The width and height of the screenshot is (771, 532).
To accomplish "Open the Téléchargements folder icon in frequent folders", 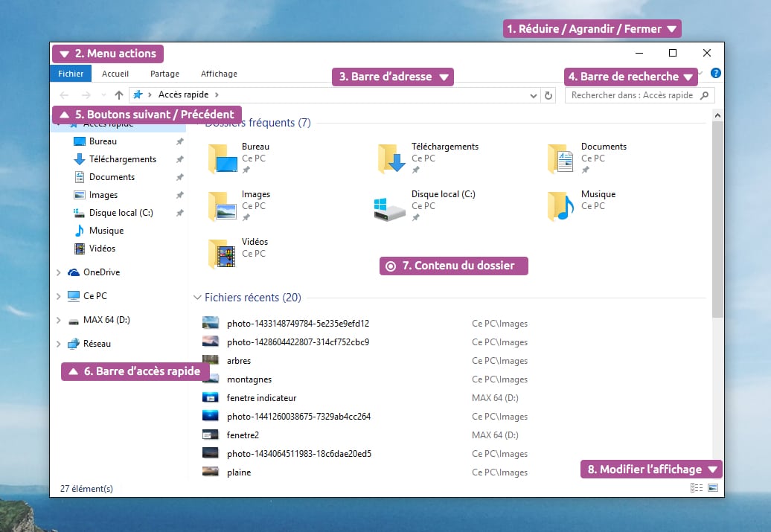I will 391,158.
